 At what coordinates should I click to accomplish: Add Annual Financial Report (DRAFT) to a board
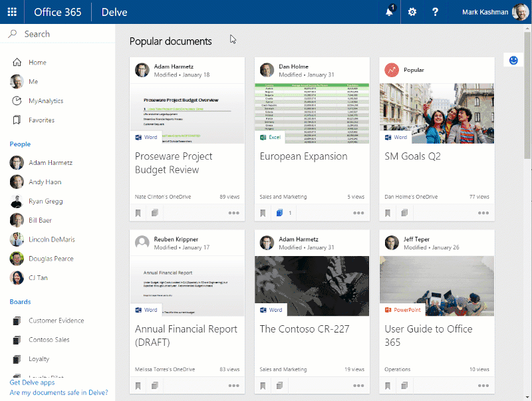(155, 386)
